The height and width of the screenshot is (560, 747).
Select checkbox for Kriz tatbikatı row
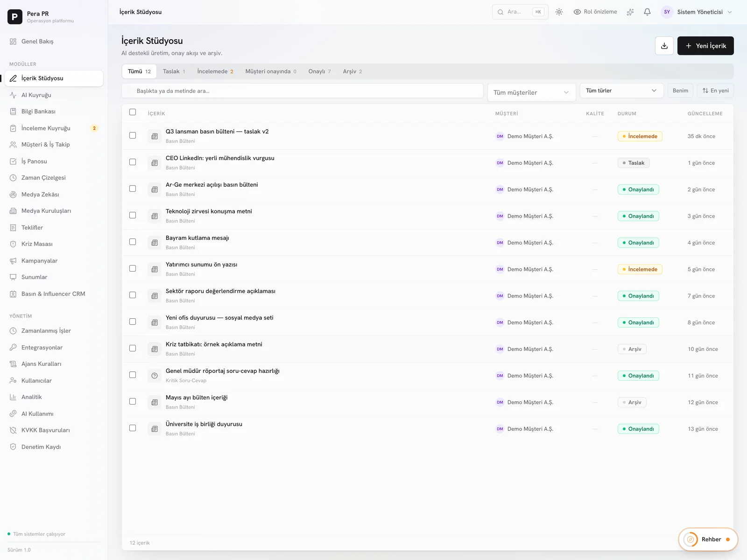[x=133, y=348]
